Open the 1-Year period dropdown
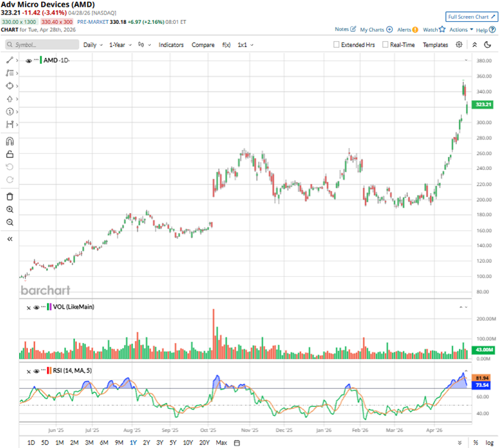Screen dimensions: 499x448 pyautogui.click(x=121, y=45)
